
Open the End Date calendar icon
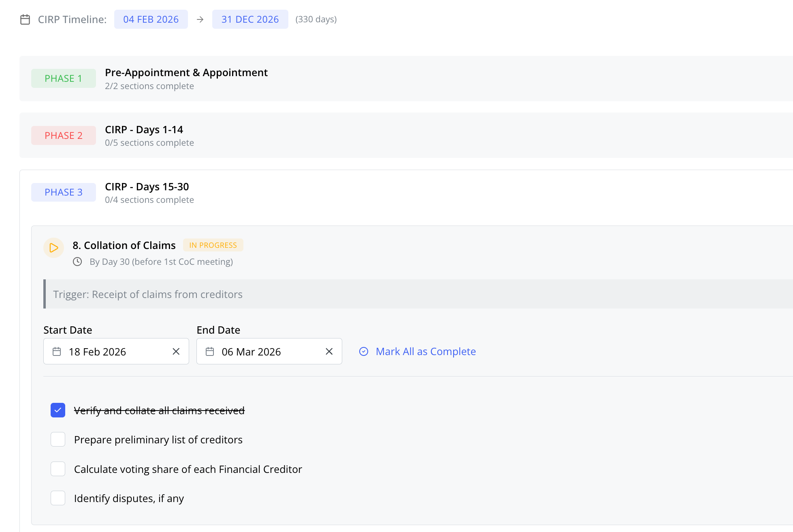[x=210, y=351]
